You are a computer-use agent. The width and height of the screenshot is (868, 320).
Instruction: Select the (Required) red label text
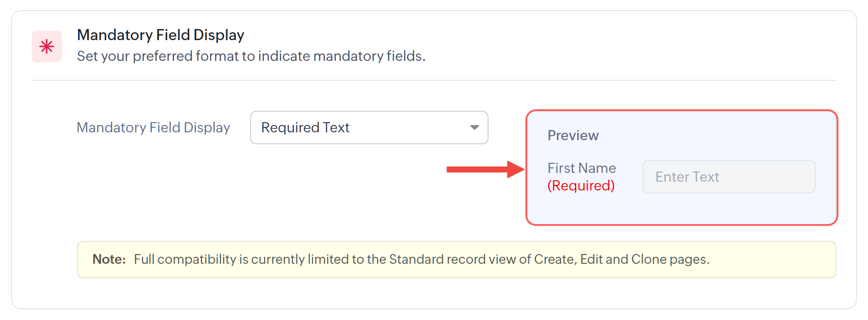(581, 185)
